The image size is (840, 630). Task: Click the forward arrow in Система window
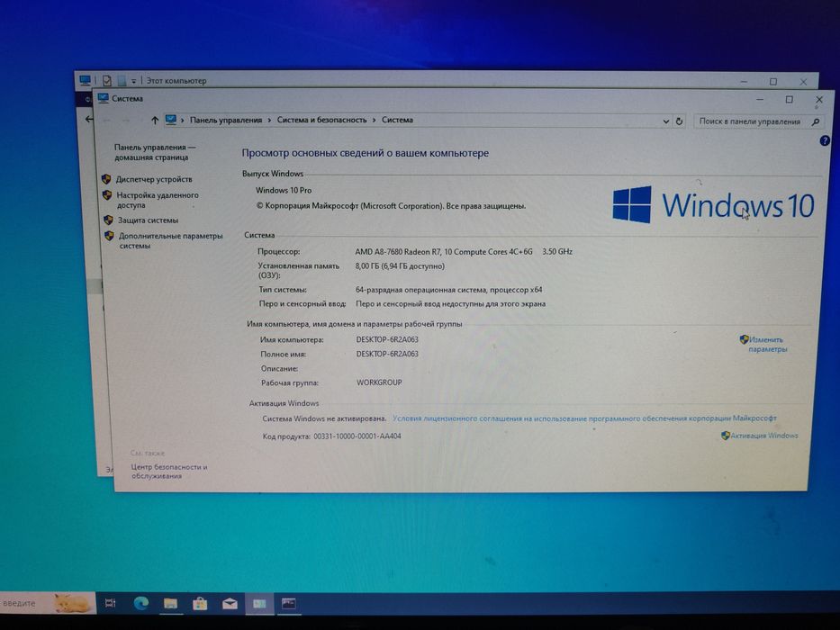[x=126, y=121]
